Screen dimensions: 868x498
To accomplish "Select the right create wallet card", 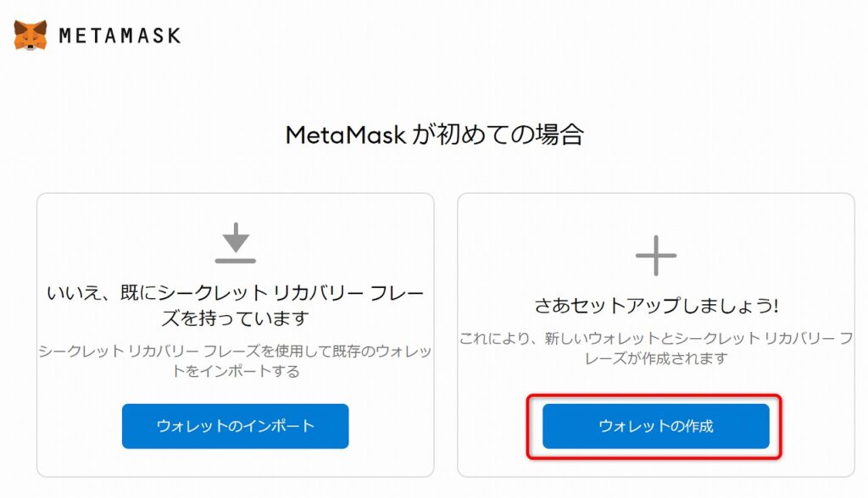I will pos(656,335).
